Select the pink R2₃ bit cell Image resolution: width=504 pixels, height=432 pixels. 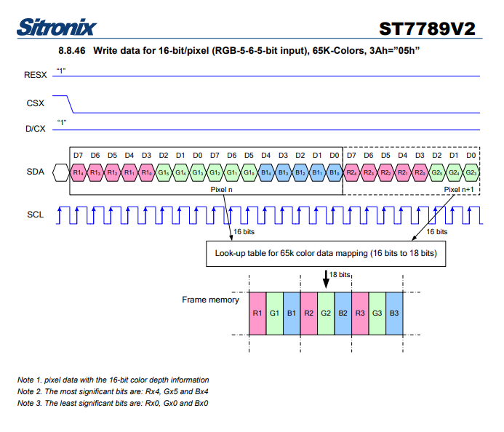368,172
